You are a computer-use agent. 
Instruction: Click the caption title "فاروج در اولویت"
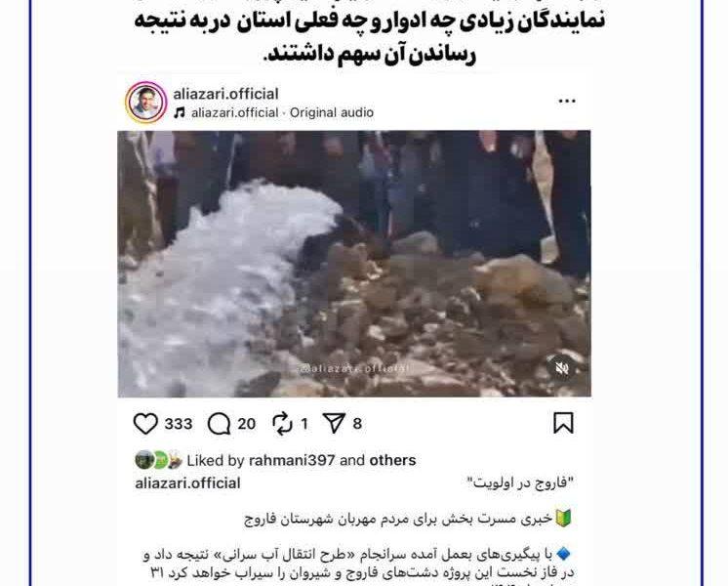(x=520, y=483)
